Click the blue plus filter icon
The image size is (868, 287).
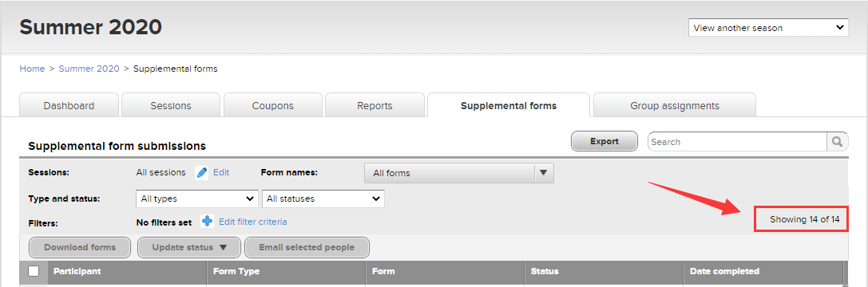[x=207, y=222]
